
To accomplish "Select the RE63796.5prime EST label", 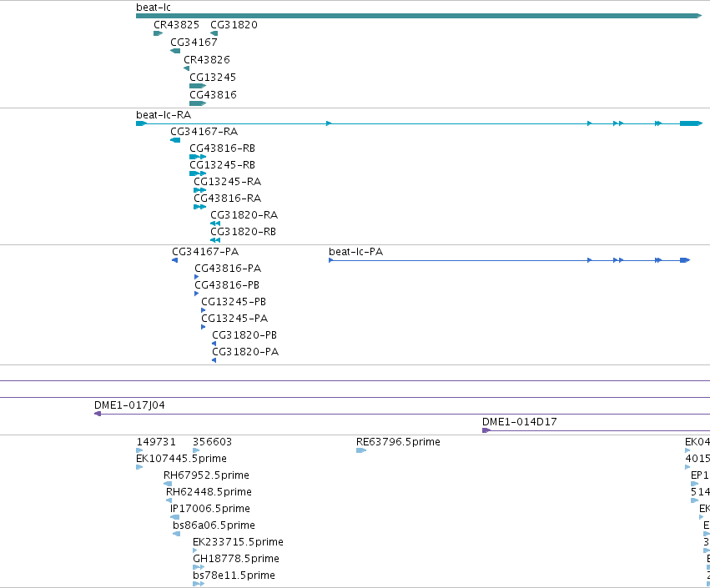I will [x=398, y=442].
